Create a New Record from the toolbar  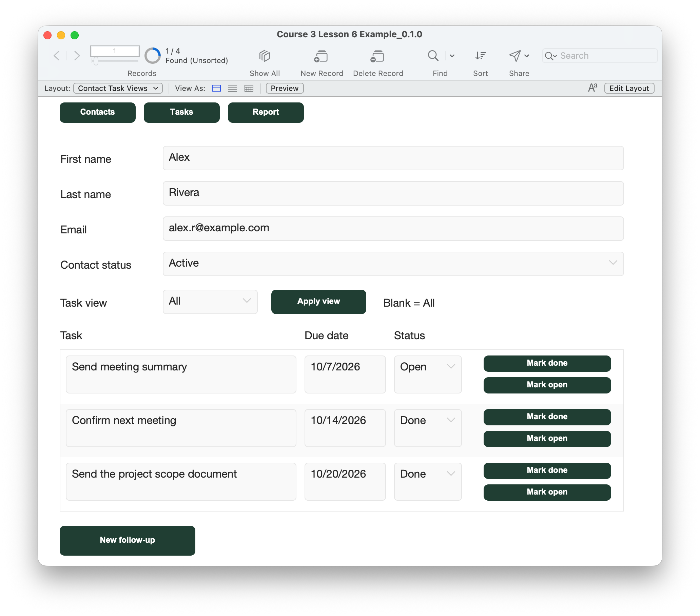point(321,56)
